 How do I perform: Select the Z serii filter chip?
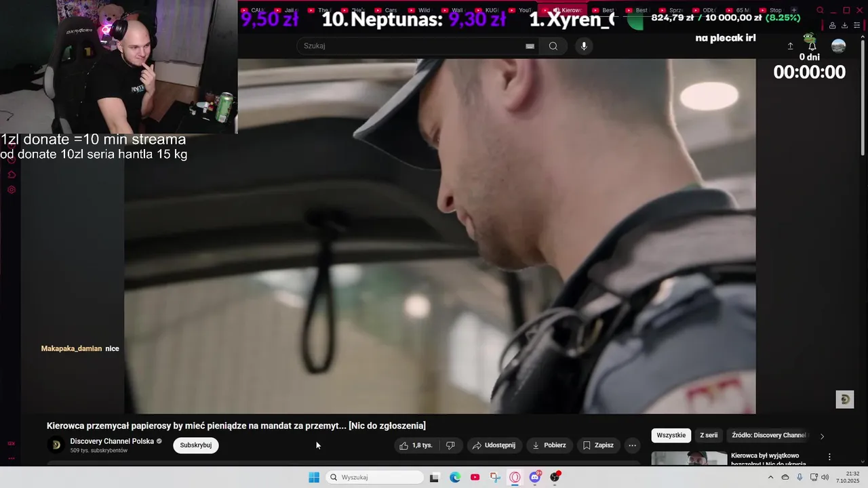tap(709, 435)
